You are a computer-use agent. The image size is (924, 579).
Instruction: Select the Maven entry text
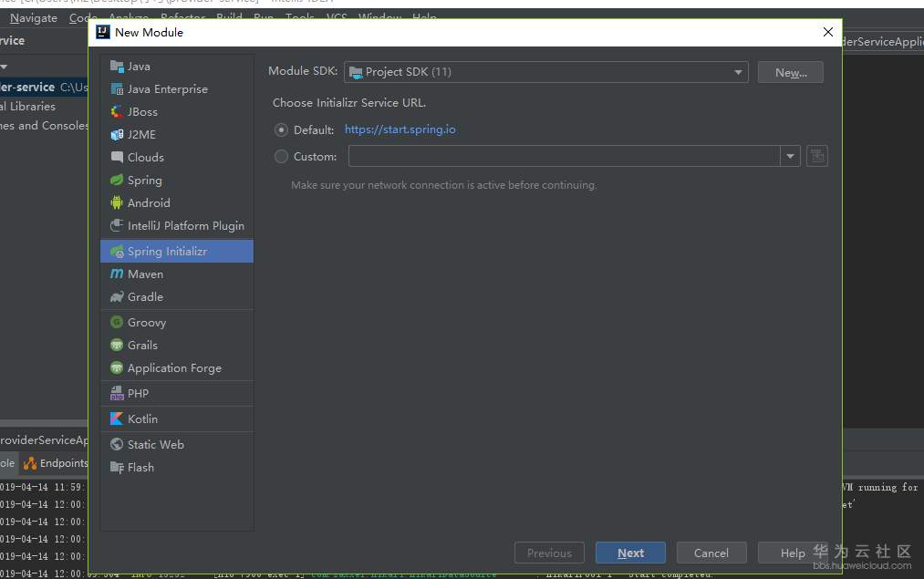(146, 274)
